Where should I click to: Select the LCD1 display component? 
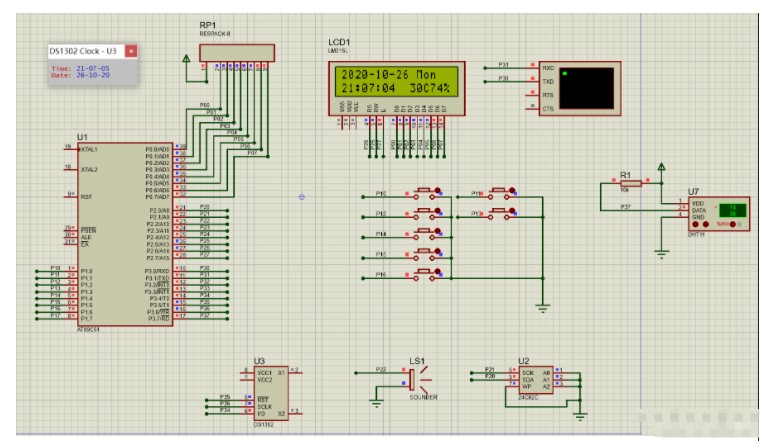(395, 82)
